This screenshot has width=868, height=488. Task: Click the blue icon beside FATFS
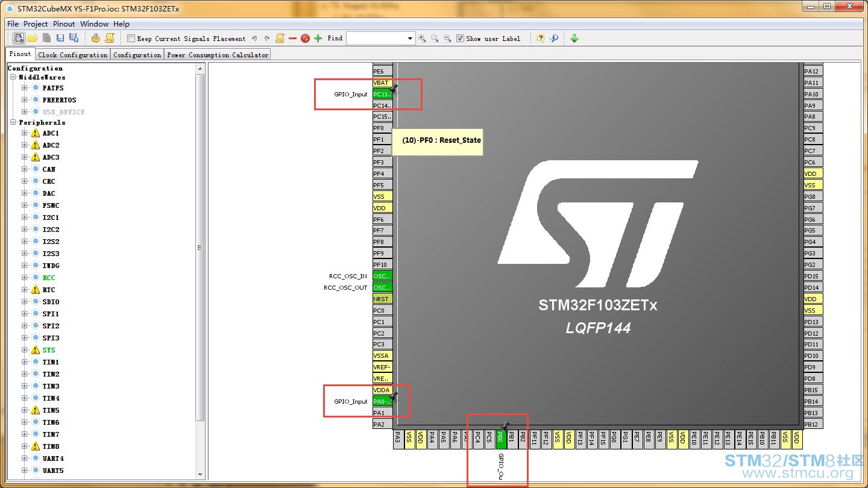click(36, 88)
